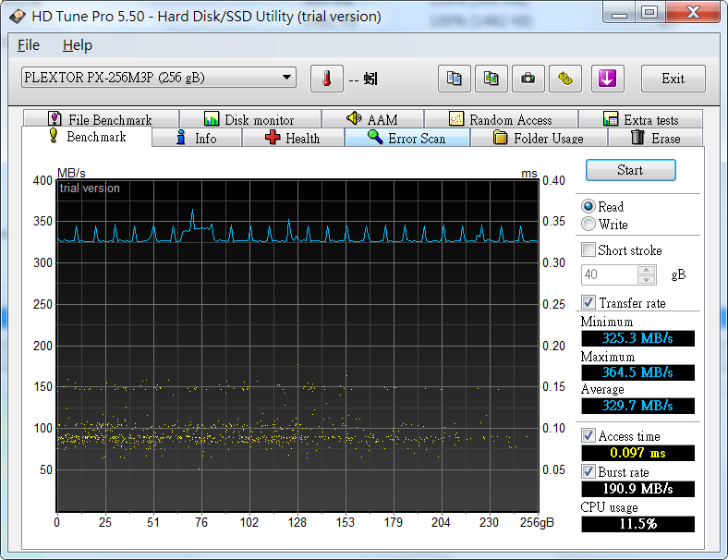Increase short stroke value with up arrow
728x560 pixels.
647,270
